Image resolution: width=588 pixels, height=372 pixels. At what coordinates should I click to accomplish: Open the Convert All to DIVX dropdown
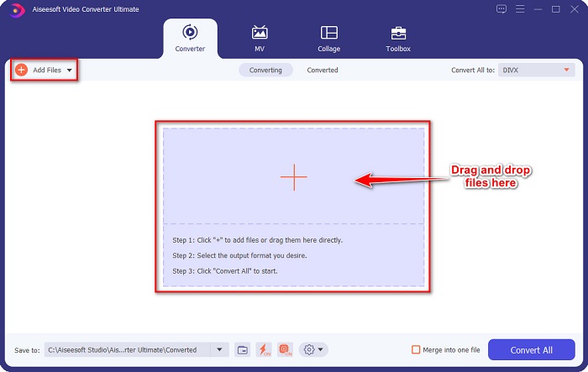tap(536, 71)
